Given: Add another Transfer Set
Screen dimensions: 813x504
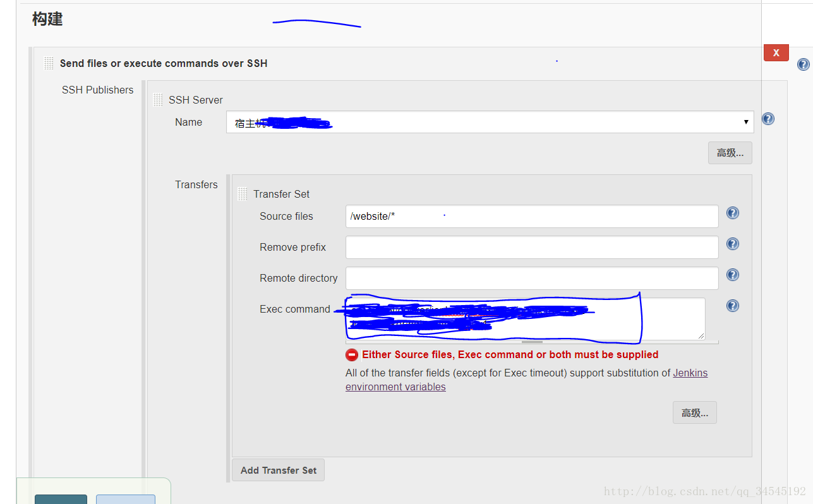Looking at the screenshot, I should click(278, 470).
